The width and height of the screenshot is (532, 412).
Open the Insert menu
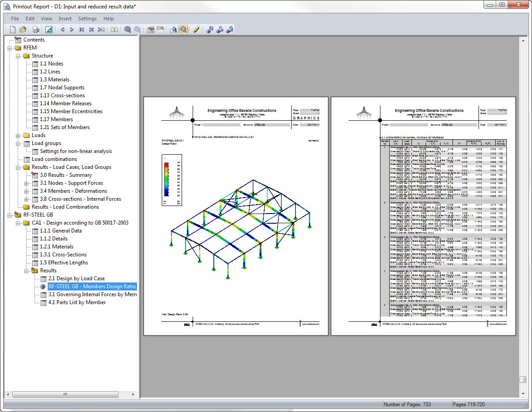65,19
